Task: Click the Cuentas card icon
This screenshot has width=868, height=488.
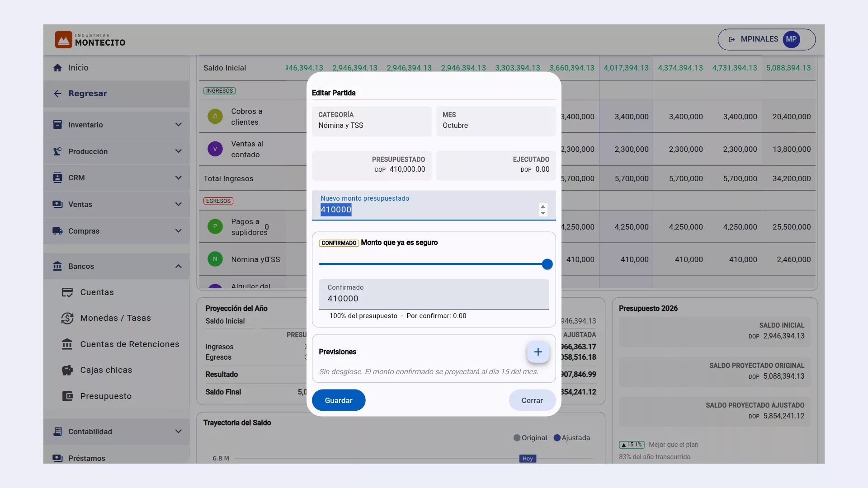Action: [x=67, y=292]
